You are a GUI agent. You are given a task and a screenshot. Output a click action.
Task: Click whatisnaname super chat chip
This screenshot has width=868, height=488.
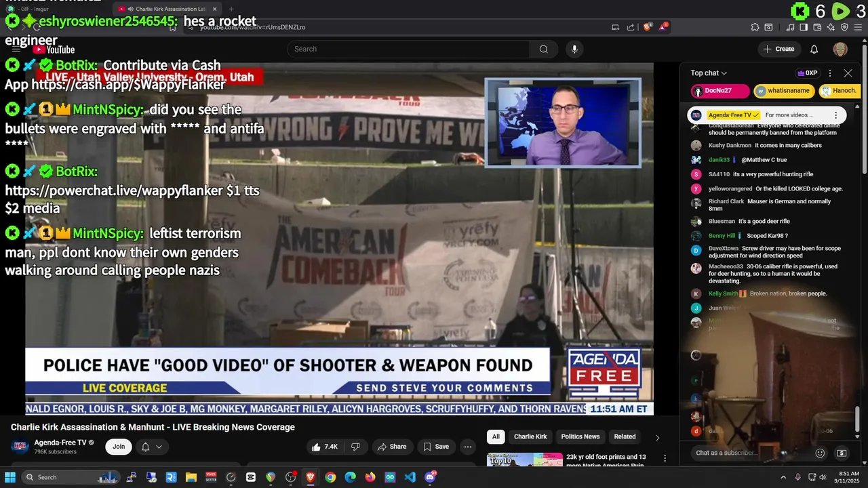coord(783,91)
